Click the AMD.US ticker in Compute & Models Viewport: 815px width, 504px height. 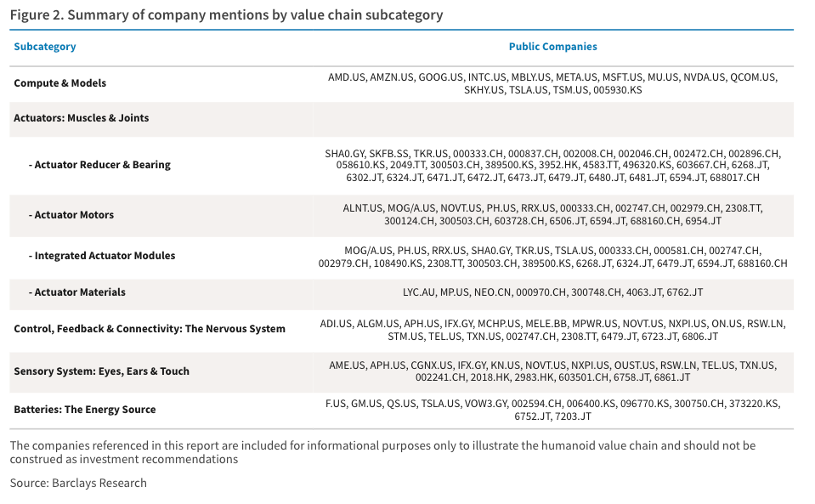tap(347, 77)
